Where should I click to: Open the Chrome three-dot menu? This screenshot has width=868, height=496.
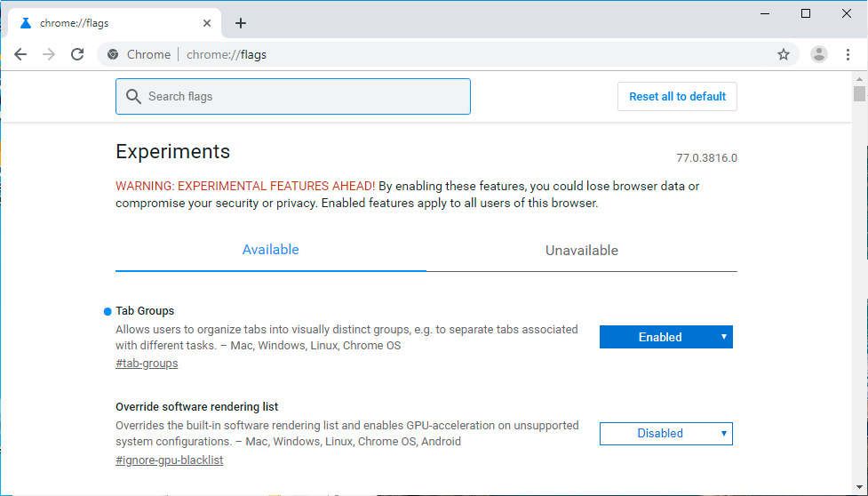tap(848, 54)
